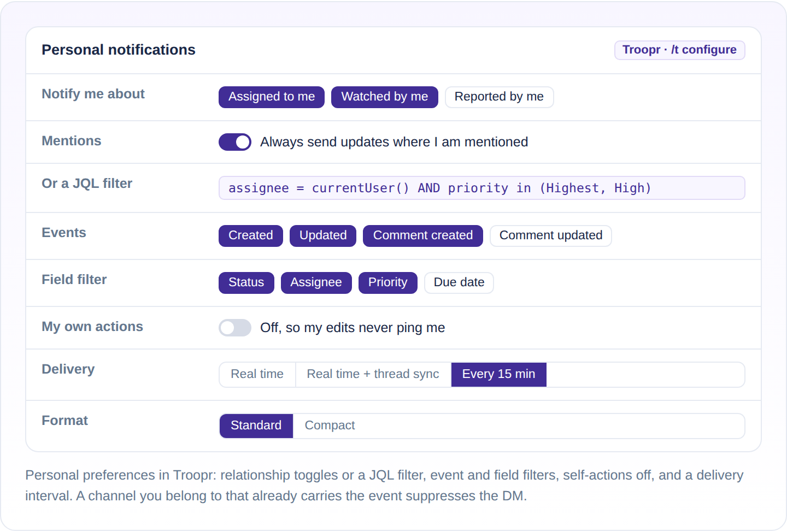The image size is (787, 532).
Task: Click the Notify me about label
Action: [93, 94]
